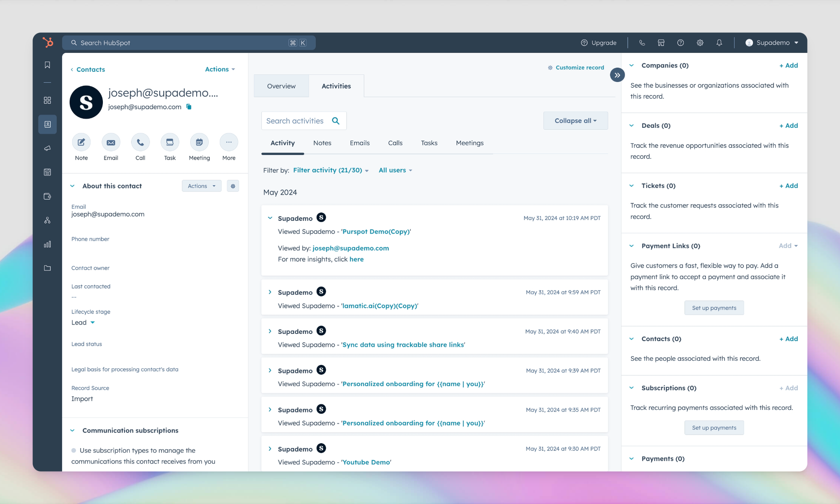This screenshot has width=840, height=504.
Task: Open the contact Actions dropdown near Contacts
Action: [x=220, y=69]
